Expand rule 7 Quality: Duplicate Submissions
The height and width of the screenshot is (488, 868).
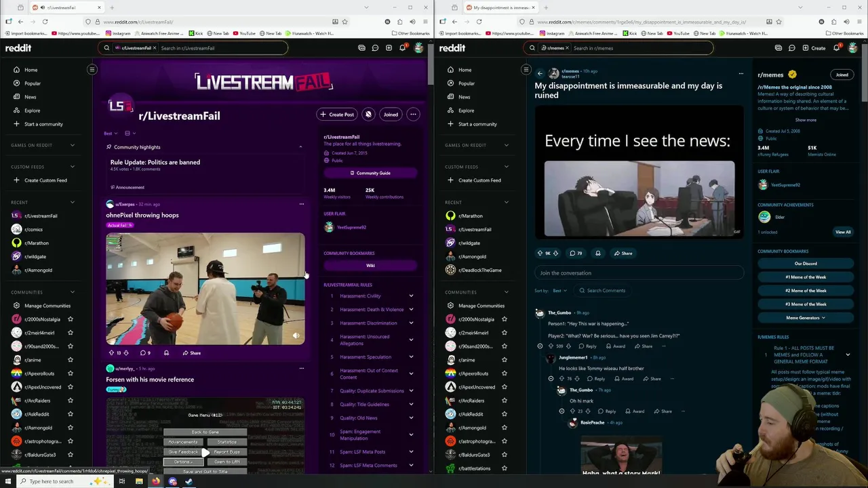(411, 391)
